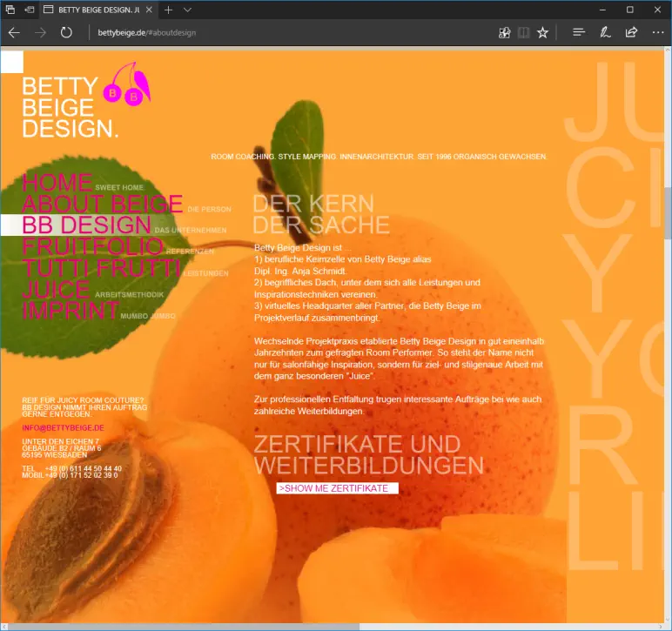Expand the tab previews chevron
This screenshot has width=672, height=631.
[x=187, y=10]
